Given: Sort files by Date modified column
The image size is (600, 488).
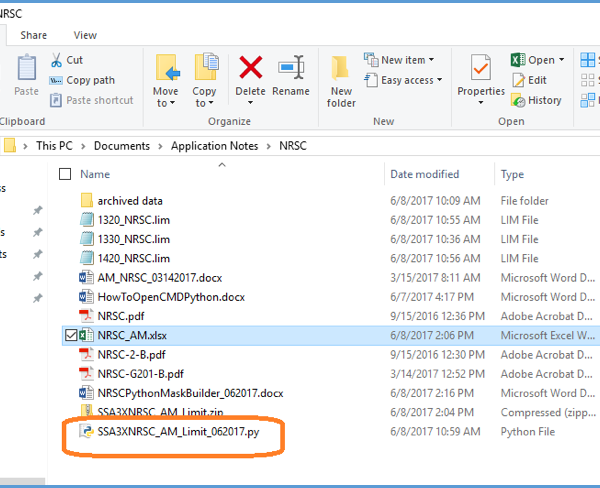Looking at the screenshot, I should coord(424,174).
